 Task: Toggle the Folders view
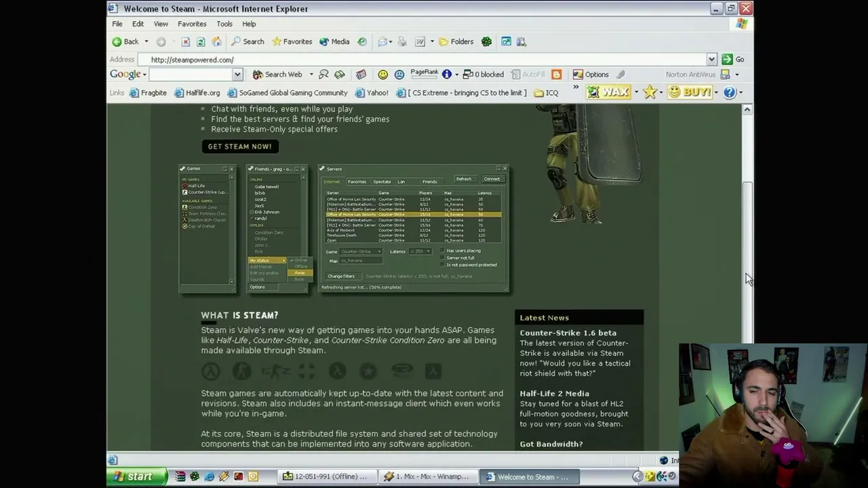(x=456, y=41)
